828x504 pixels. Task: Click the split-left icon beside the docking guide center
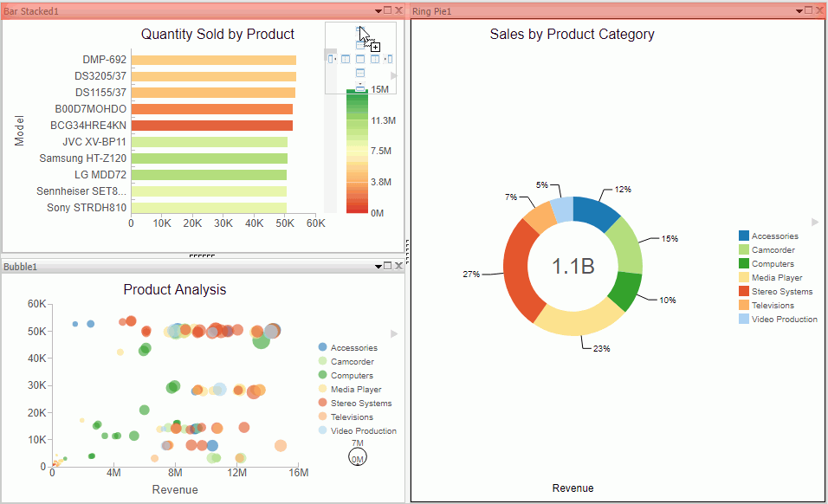346,59
